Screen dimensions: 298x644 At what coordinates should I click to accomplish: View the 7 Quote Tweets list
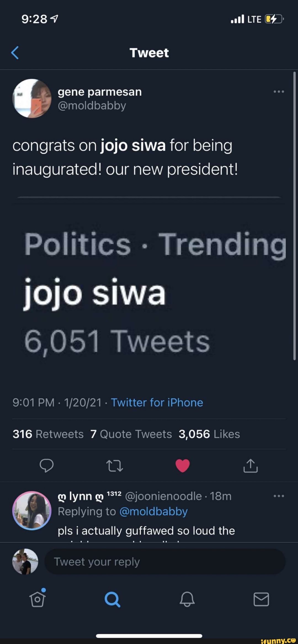pyautogui.click(x=131, y=434)
